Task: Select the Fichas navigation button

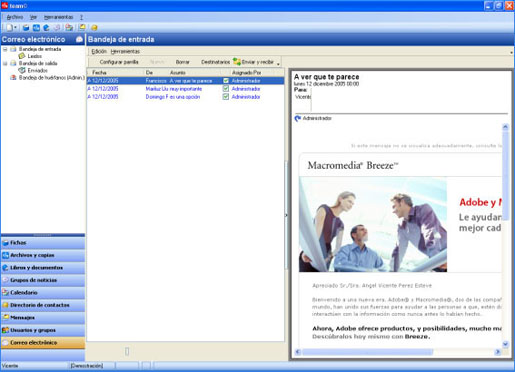Action: (43, 243)
